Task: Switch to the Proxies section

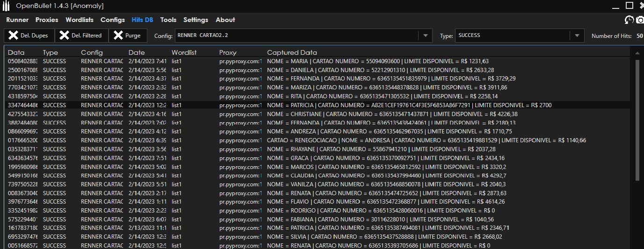Action: point(47,20)
